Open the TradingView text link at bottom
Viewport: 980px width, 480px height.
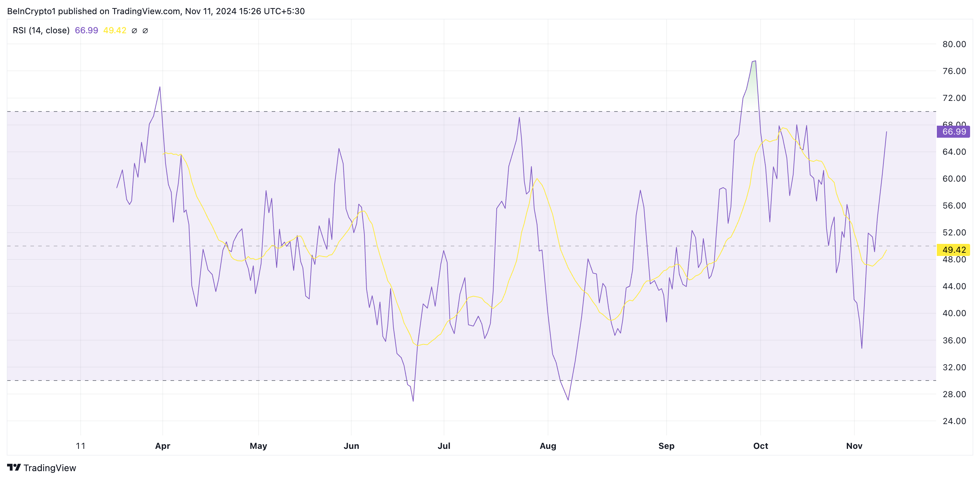(50, 468)
